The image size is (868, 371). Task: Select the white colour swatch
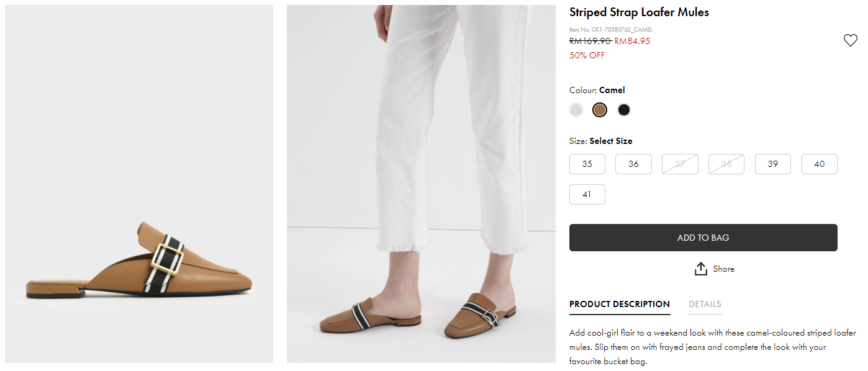[576, 110]
